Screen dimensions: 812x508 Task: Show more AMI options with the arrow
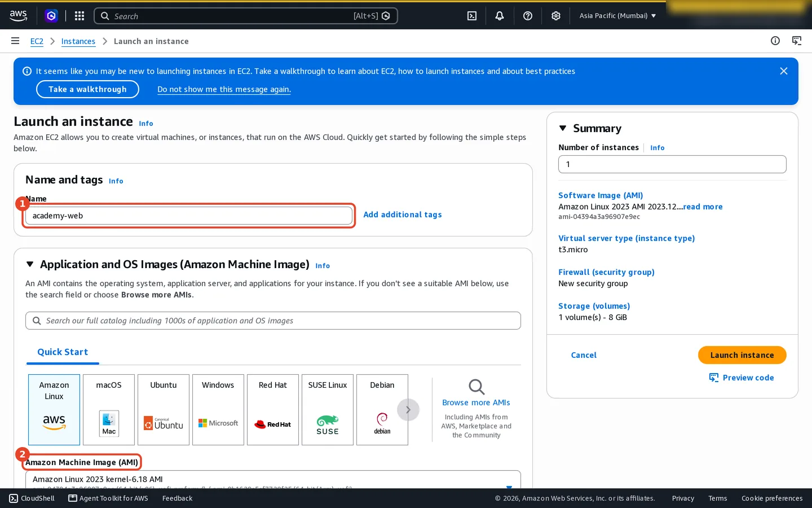408,410
